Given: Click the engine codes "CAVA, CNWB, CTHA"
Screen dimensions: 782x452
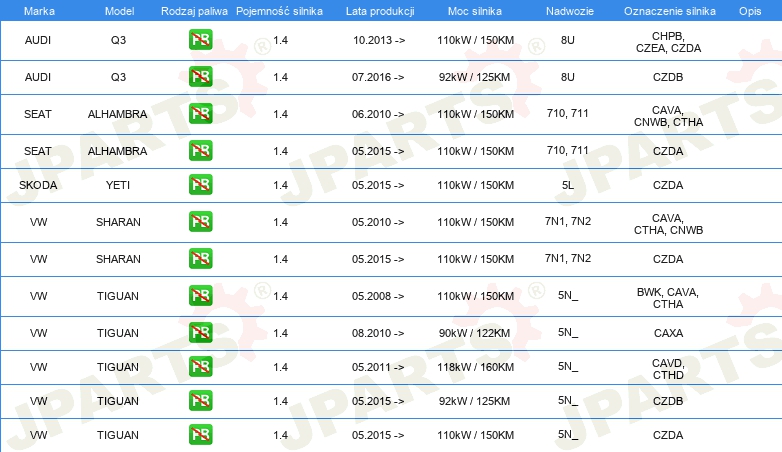Looking at the screenshot, I should pyautogui.click(x=668, y=116).
